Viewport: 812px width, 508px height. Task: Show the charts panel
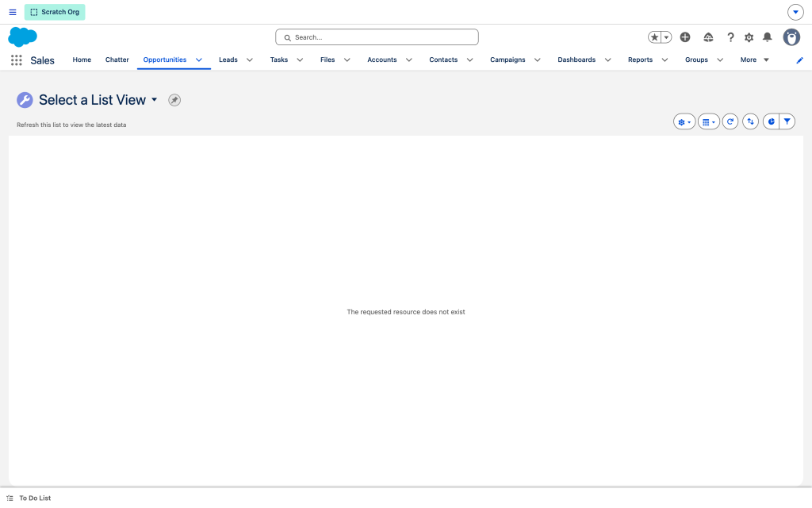(x=771, y=121)
